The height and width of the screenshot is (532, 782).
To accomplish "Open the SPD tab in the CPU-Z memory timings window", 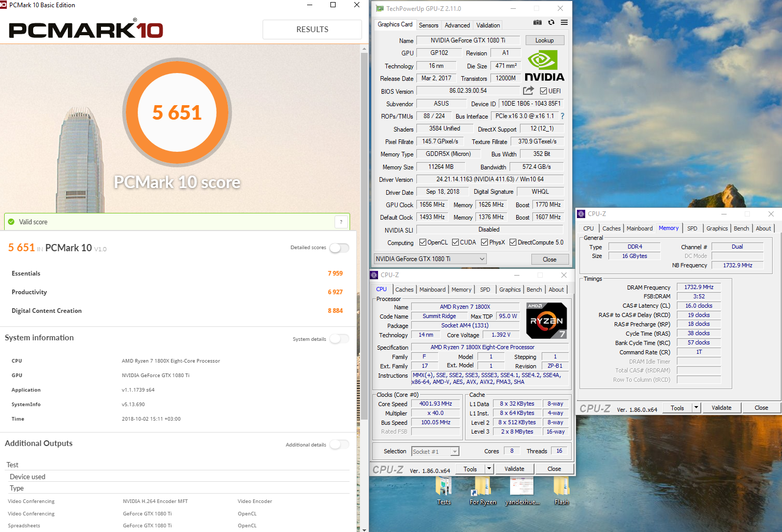I will (692, 228).
